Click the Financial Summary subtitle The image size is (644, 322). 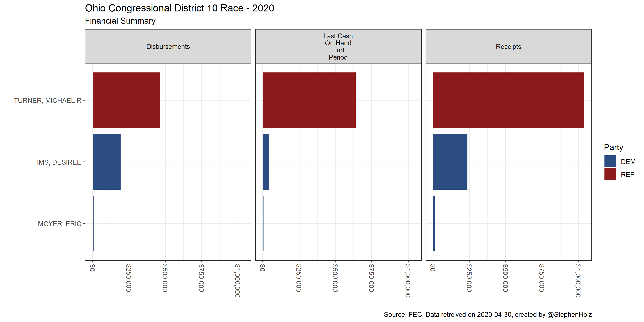120,21
